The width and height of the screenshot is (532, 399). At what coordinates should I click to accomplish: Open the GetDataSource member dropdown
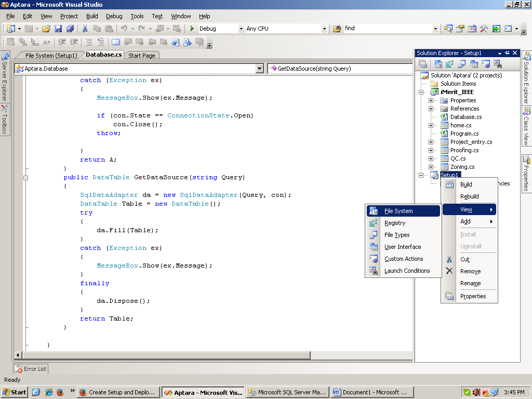(x=340, y=69)
